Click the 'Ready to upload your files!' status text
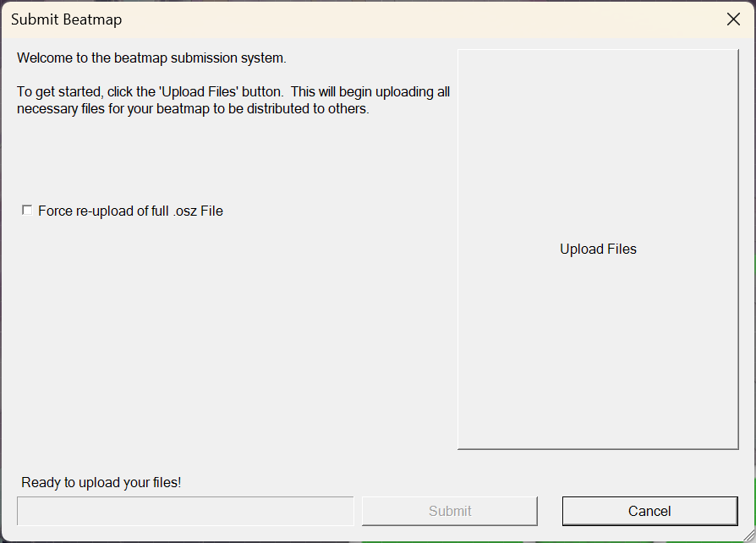 pos(101,483)
